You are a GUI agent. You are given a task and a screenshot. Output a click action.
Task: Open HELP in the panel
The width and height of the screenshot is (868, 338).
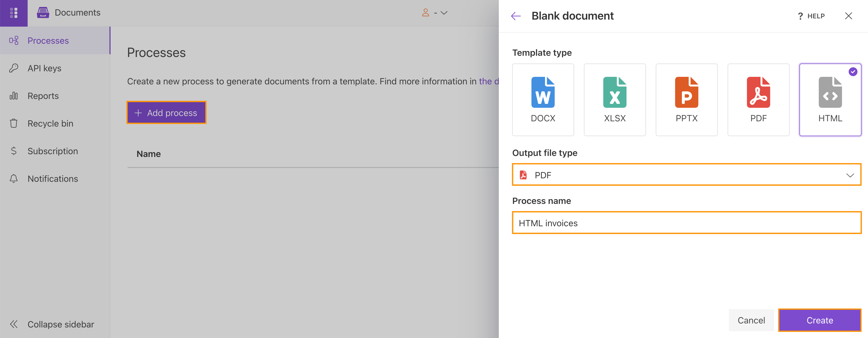tap(811, 16)
